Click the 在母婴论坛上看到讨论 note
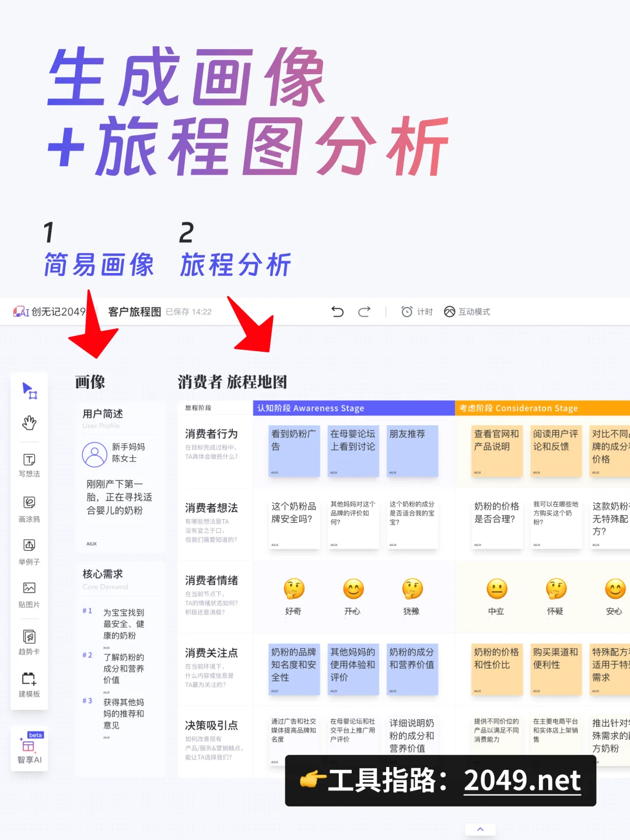 (x=353, y=451)
